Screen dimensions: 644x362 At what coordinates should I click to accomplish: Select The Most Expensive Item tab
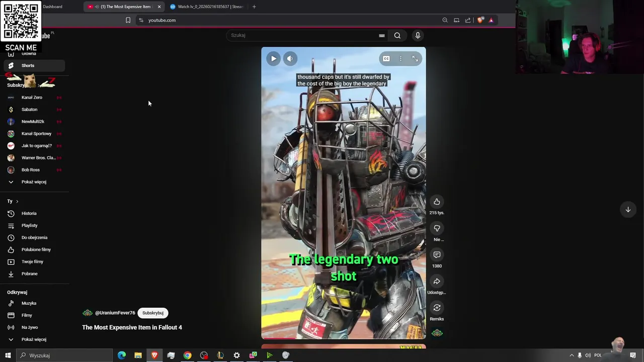tap(125, 7)
